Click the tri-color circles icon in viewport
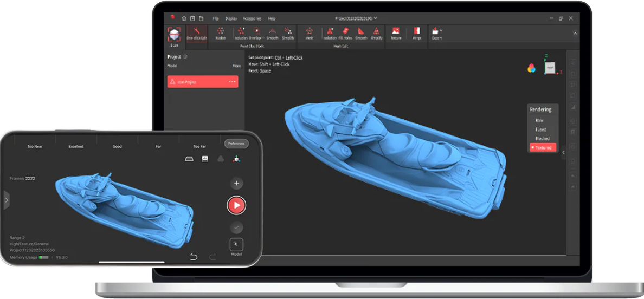This screenshot has height=299, width=644. pyautogui.click(x=531, y=68)
